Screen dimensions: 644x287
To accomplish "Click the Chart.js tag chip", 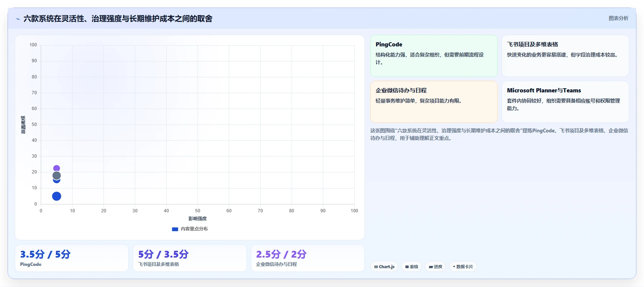I will pos(384,267).
